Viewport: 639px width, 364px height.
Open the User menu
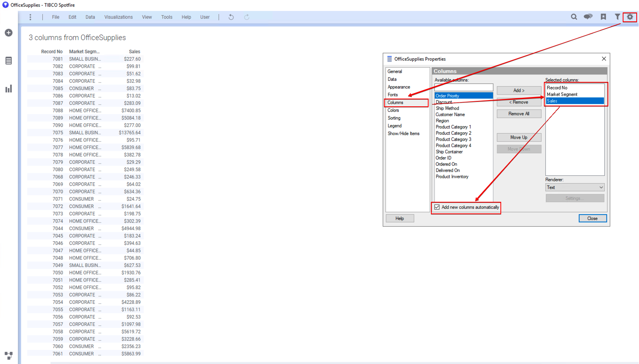pos(205,17)
